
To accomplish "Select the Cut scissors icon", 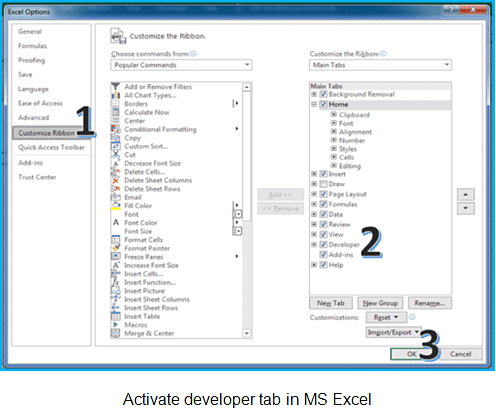I will (x=115, y=155).
